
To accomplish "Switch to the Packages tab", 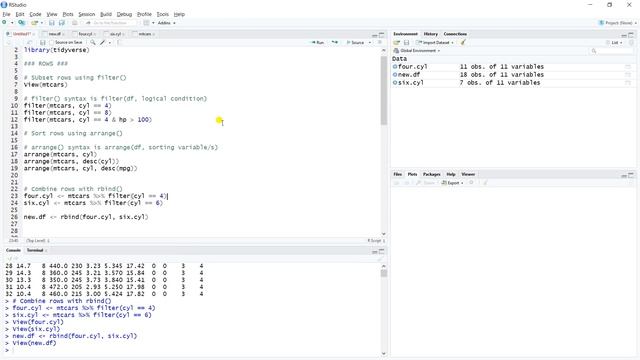I will tap(431, 174).
